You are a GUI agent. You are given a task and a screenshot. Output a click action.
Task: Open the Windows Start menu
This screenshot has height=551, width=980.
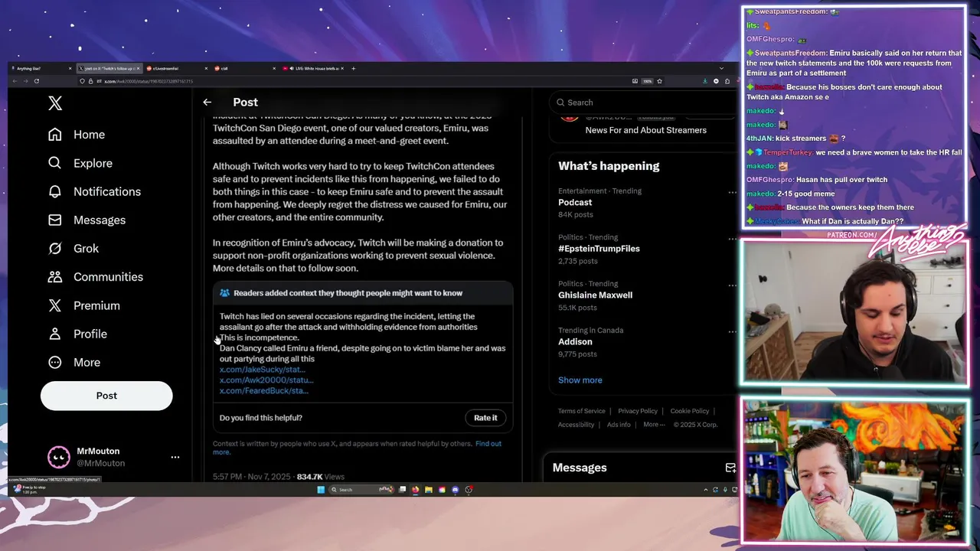pyautogui.click(x=321, y=490)
